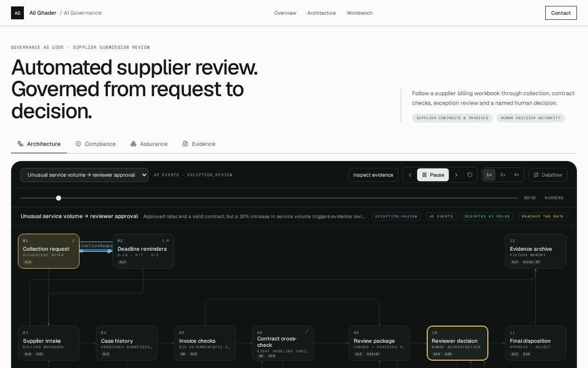Click the SUPPLIER CONTRACTS & INVOICES chip

(452, 118)
